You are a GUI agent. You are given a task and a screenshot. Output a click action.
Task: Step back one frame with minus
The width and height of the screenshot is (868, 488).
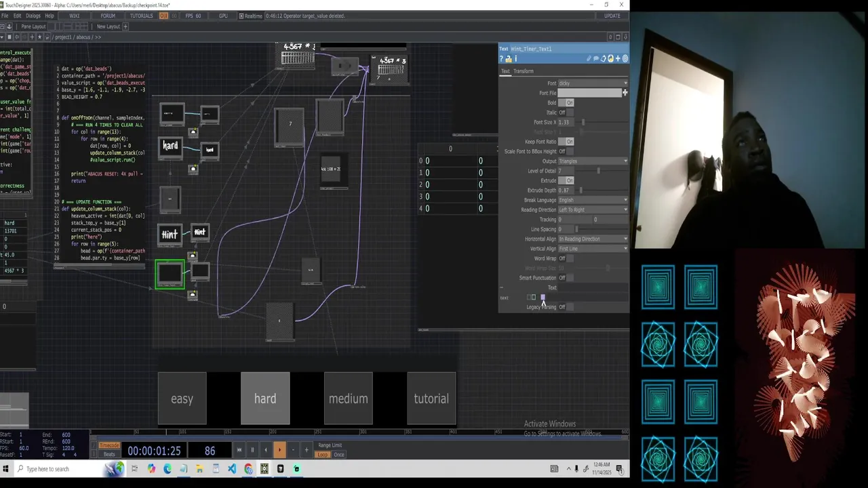[x=293, y=450]
